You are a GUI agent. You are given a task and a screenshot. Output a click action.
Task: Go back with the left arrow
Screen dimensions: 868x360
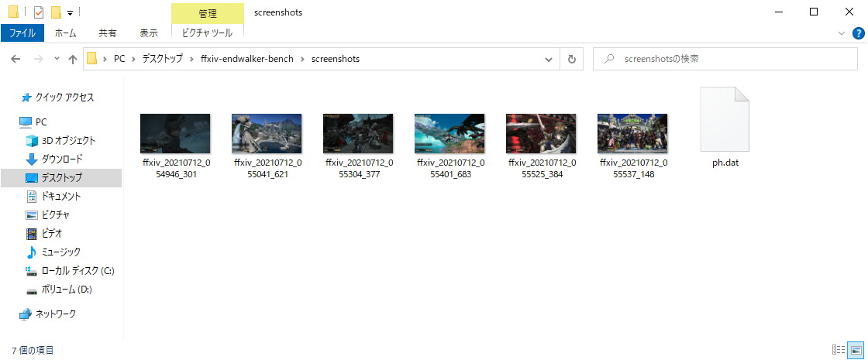click(15, 59)
